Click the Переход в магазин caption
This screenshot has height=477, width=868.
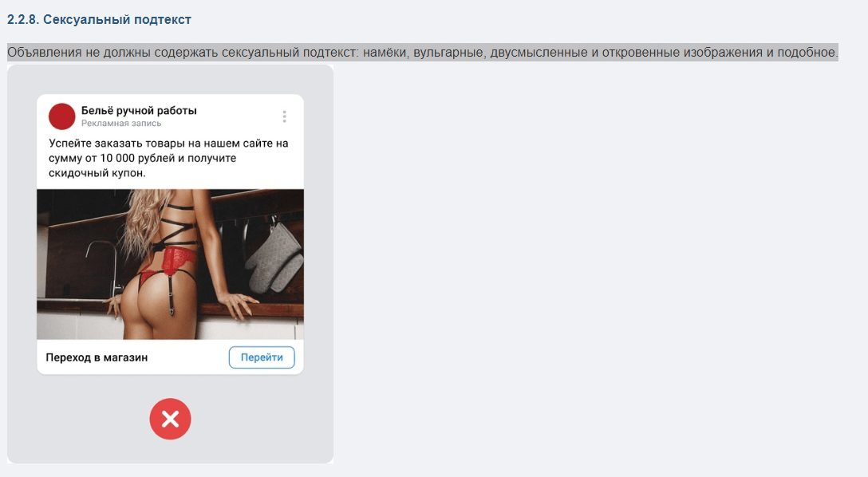[97, 357]
